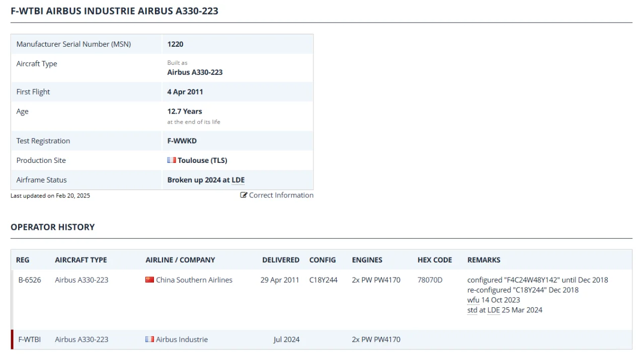Click the wfu abbreviation in remarks

point(473,300)
